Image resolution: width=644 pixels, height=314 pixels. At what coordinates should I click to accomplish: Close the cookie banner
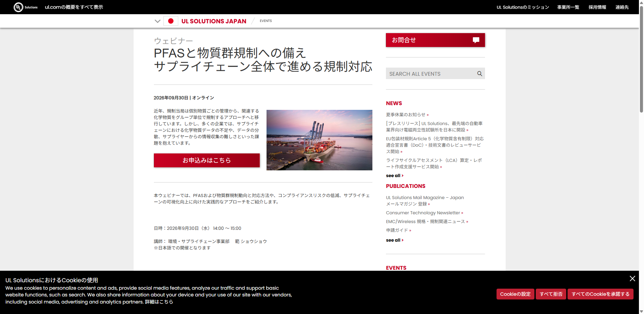click(632, 279)
